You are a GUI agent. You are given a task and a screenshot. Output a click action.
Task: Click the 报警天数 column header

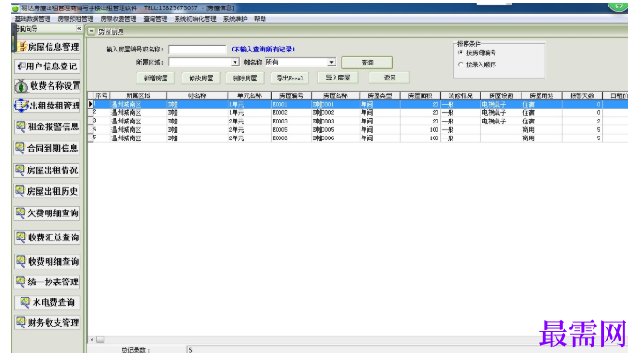pyautogui.click(x=582, y=95)
